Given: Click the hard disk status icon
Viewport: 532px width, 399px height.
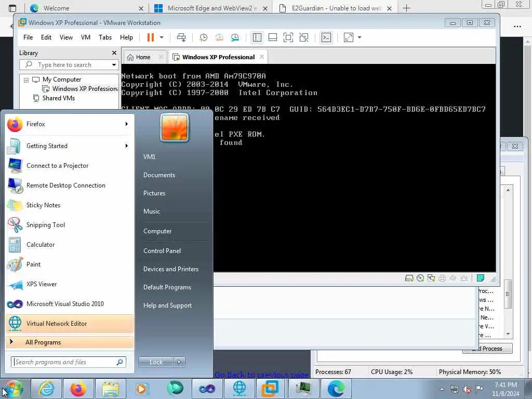Looking at the screenshot, I should [409, 278].
